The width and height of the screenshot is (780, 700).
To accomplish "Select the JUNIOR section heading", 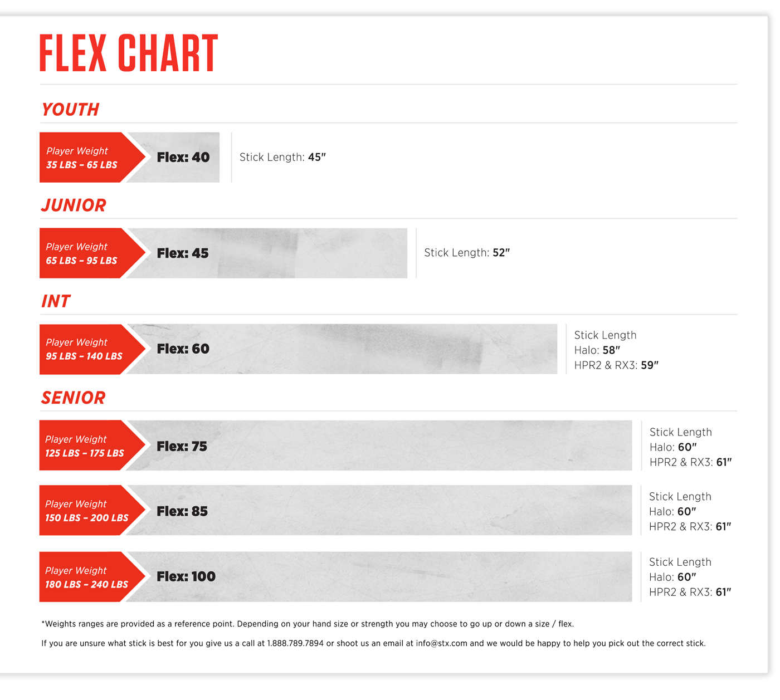I will (x=74, y=205).
